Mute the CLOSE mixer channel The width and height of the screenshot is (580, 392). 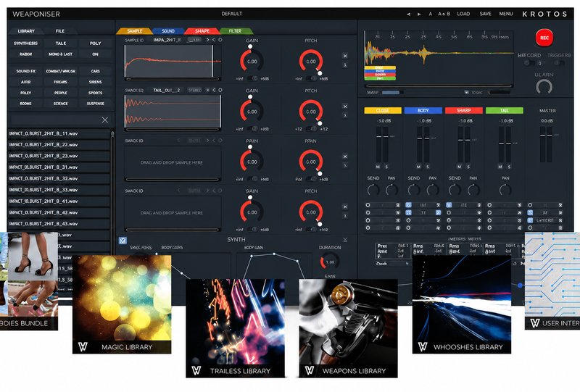pyautogui.click(x=378, y=167)
